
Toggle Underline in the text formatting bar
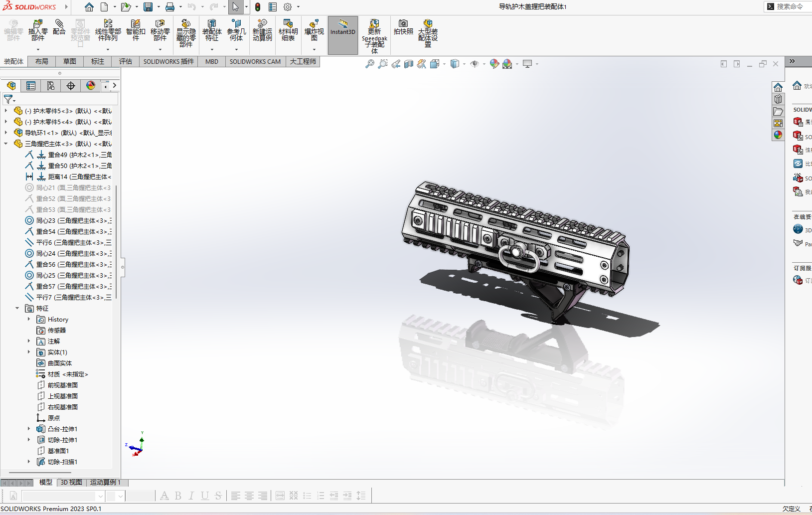pos(205,496)
